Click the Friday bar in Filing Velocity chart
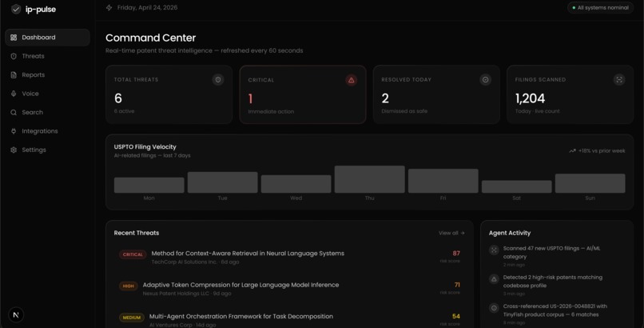644x328 pixels. (x=443, y=181)
